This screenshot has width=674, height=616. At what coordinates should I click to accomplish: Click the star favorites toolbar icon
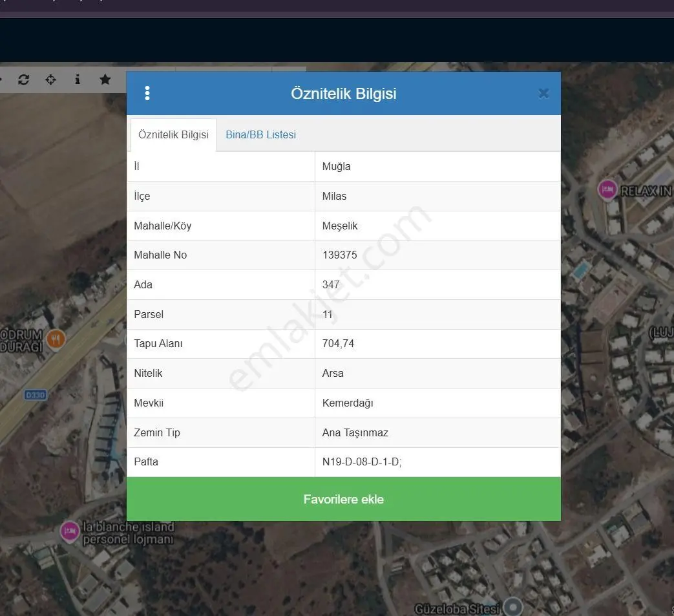(105, 79)
